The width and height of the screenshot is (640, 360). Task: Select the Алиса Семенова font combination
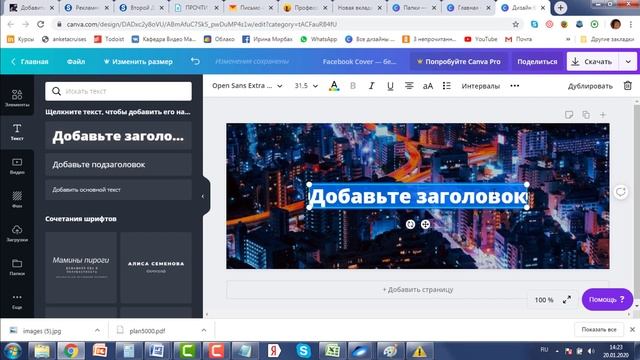[x=156, y=267]
